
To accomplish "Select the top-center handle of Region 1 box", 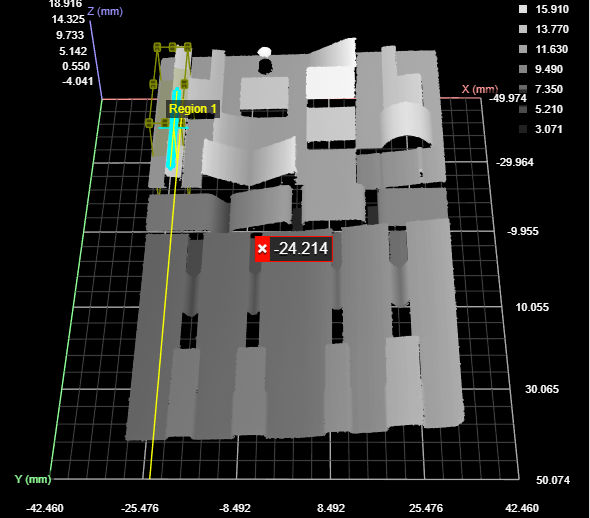I will click(172, 47).
